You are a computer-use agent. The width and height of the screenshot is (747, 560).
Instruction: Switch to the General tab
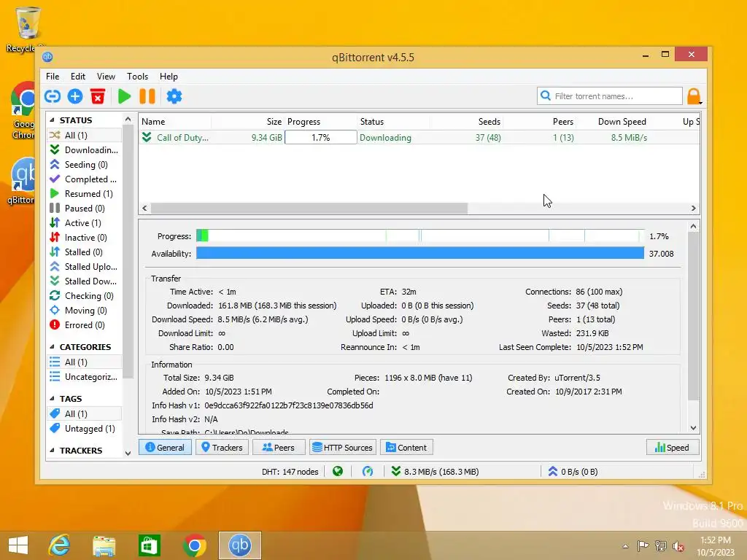point(165,448)
